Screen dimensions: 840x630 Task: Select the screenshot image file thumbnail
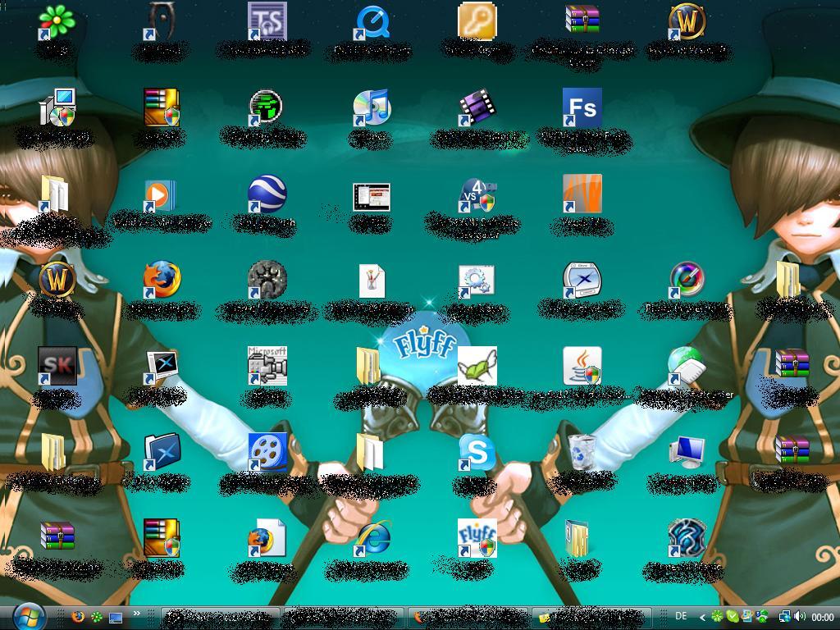[372, 197]
